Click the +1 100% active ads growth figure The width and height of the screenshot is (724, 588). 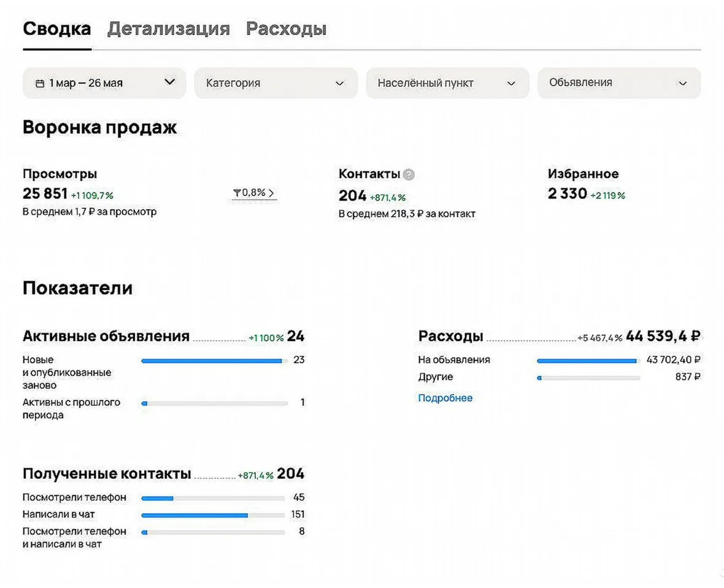pos(266,338)
